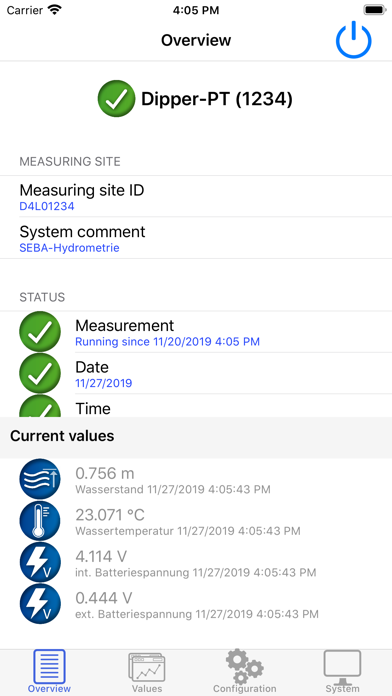This screenshot has height=696, width=392.
Task: Tap the internal battery voltage icon
Action: (40, 563)
